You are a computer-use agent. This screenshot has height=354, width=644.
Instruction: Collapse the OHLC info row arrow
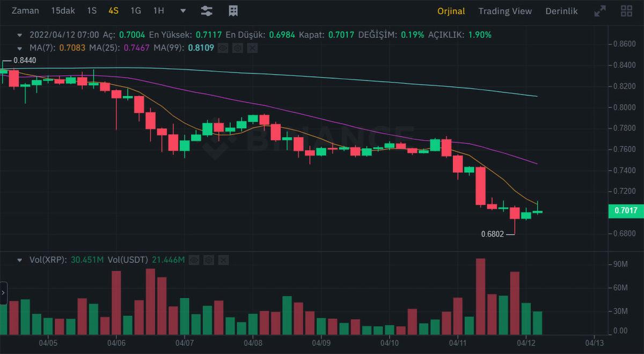coord(20,35)
